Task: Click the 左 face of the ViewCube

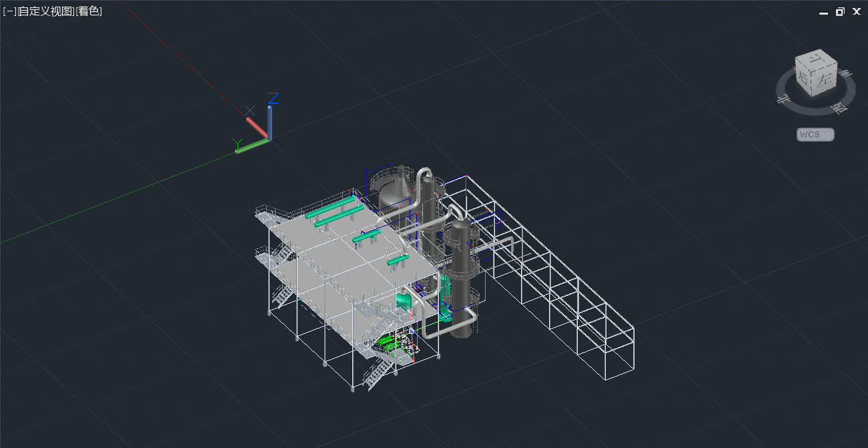Action: [x=824, y=79]
